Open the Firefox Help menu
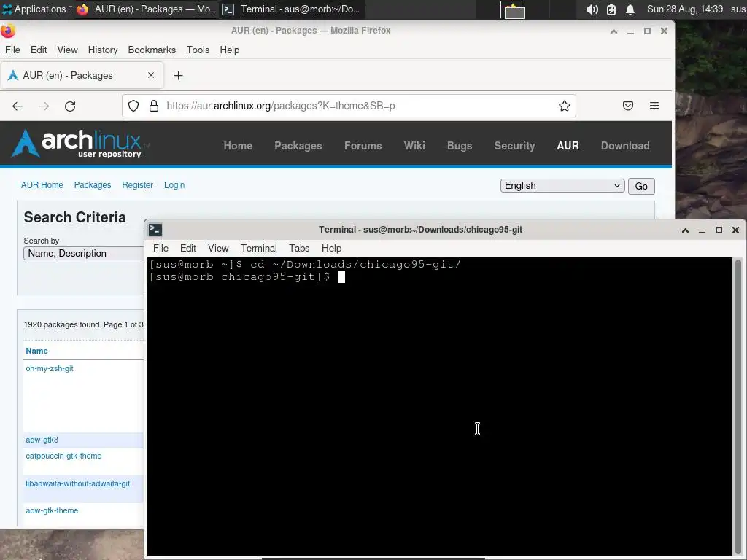747x560 pixels. click(x=230, y=50)
